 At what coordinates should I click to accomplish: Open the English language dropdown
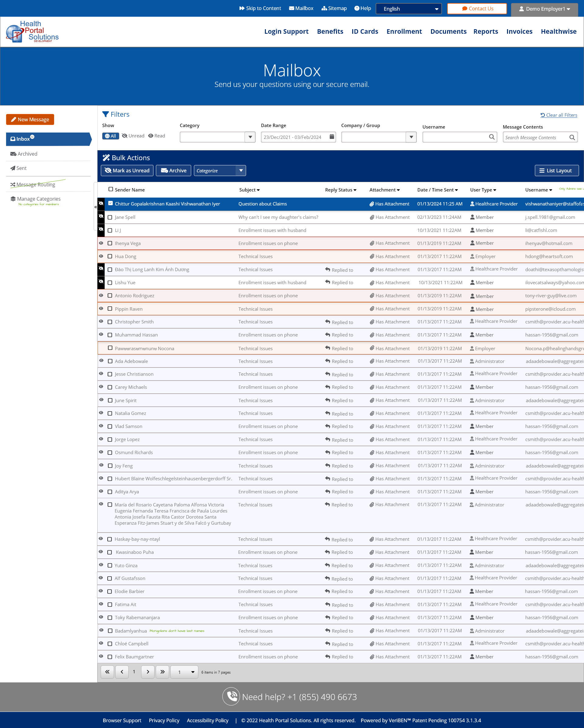[408, 9]
